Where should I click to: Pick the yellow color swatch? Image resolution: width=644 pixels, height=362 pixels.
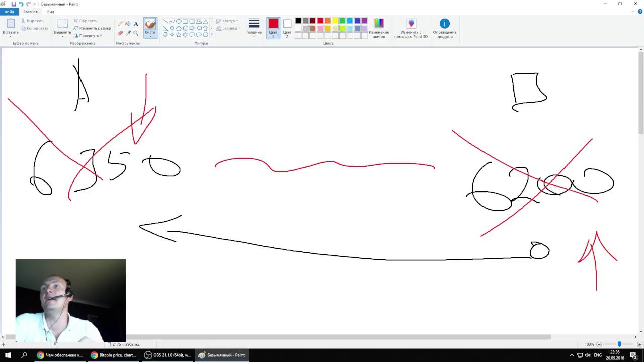coord(335,21)
